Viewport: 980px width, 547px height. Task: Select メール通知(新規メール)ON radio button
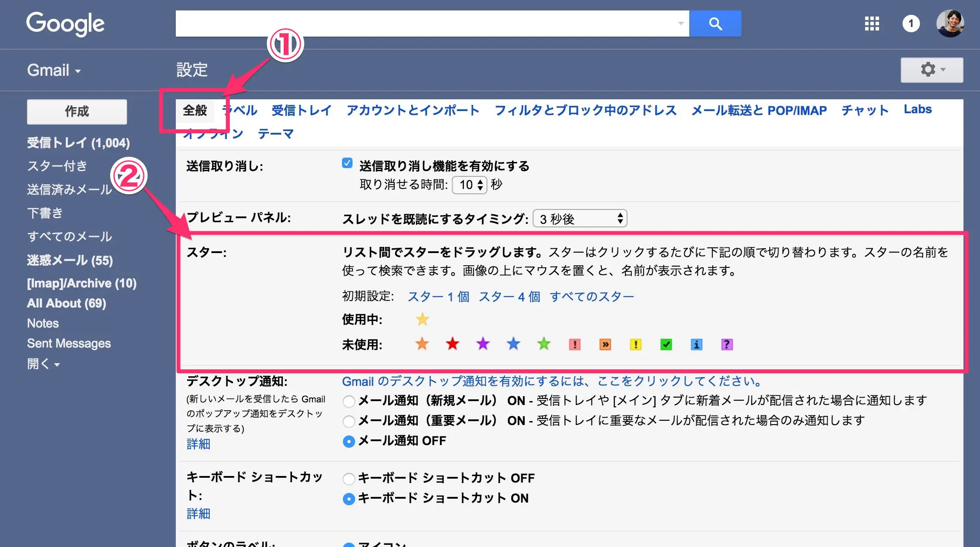tap(349, 401)
